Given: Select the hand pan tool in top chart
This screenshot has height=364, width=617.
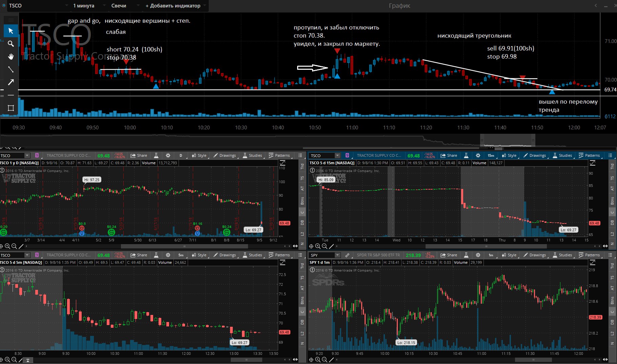Looking at the screenshot, I should pyautogui.click(x=11, y=57).
